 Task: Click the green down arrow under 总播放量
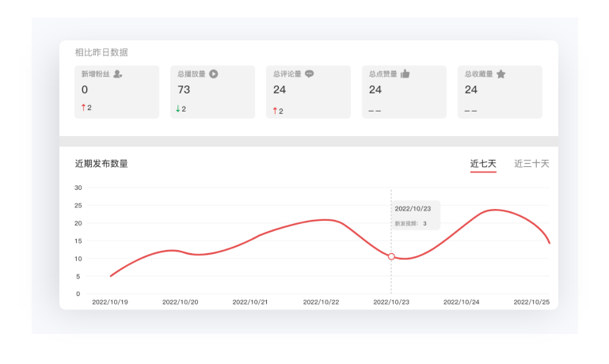(178, 108)
